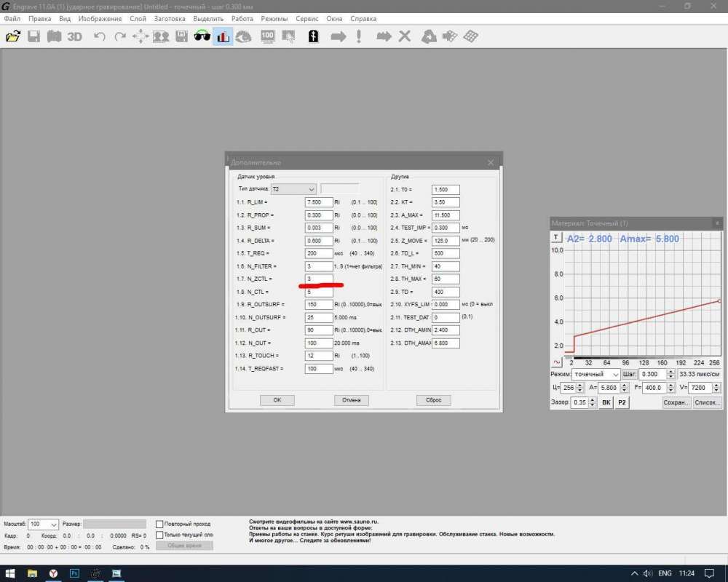Check the Только текущий слой checkbox
Image resolution: width=728 pixels, height=582 pixels.
tap(160, 535)
